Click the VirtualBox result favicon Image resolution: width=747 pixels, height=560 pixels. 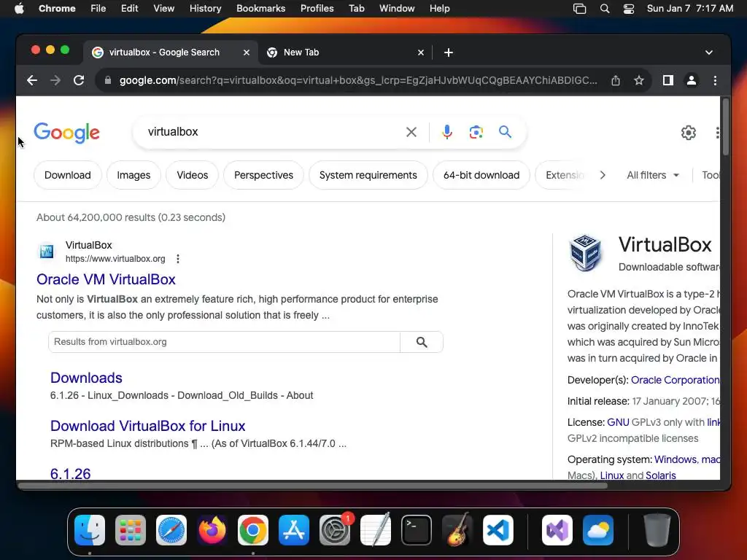47,251
